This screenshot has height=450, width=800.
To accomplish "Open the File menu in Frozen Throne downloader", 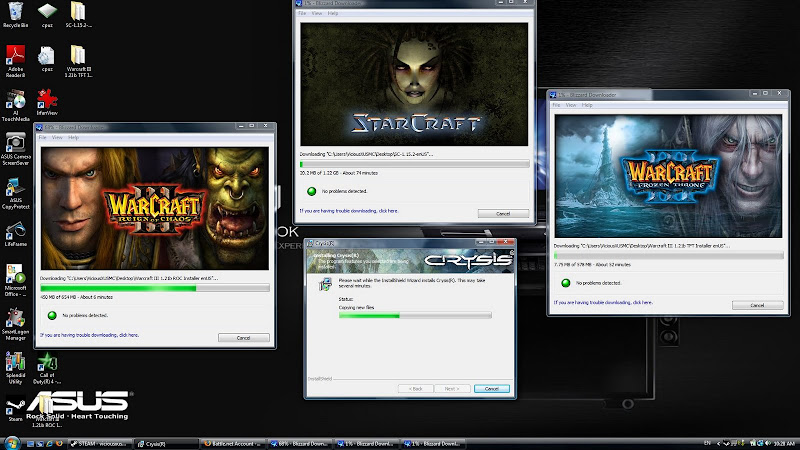I will (556, 105).
